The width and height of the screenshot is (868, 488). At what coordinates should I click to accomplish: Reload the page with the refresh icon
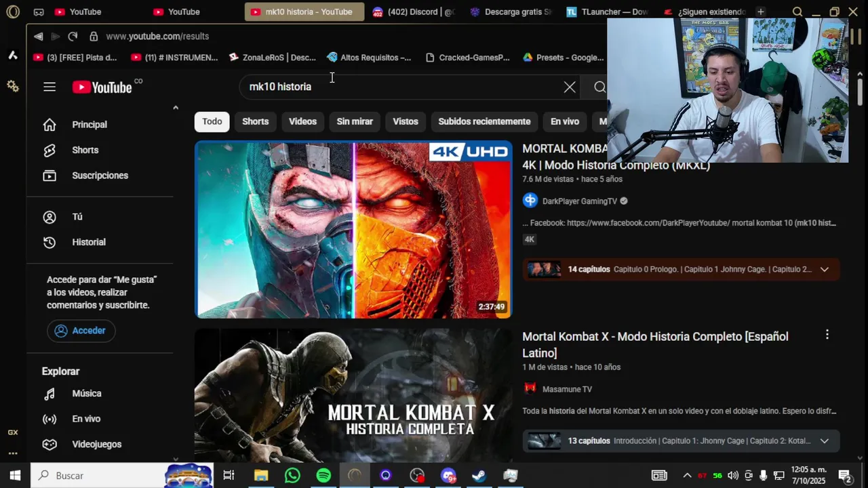point(73,36)
